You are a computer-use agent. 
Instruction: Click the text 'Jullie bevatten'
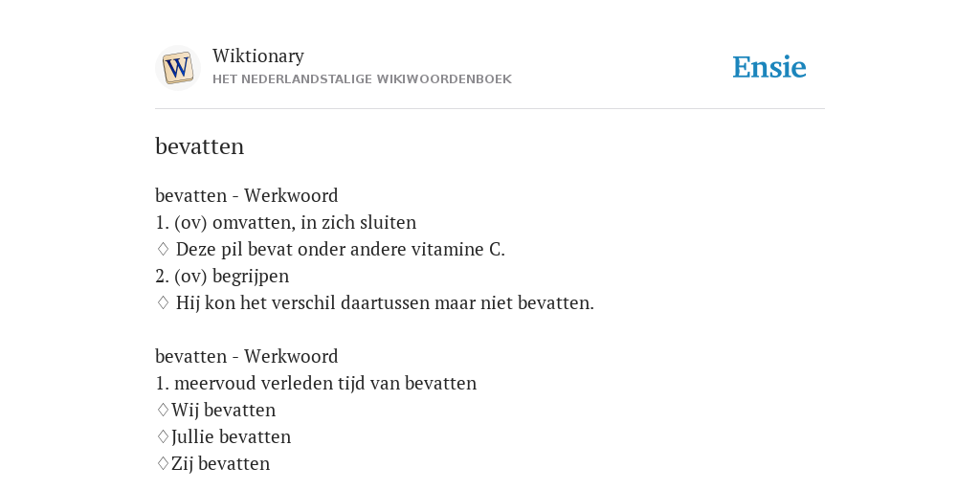(x=231, y=436)
